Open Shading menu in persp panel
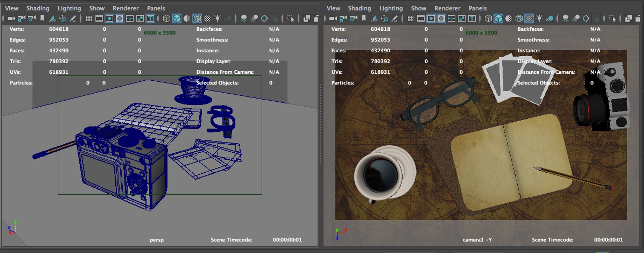The image size is (644, 253). [38, 8]
